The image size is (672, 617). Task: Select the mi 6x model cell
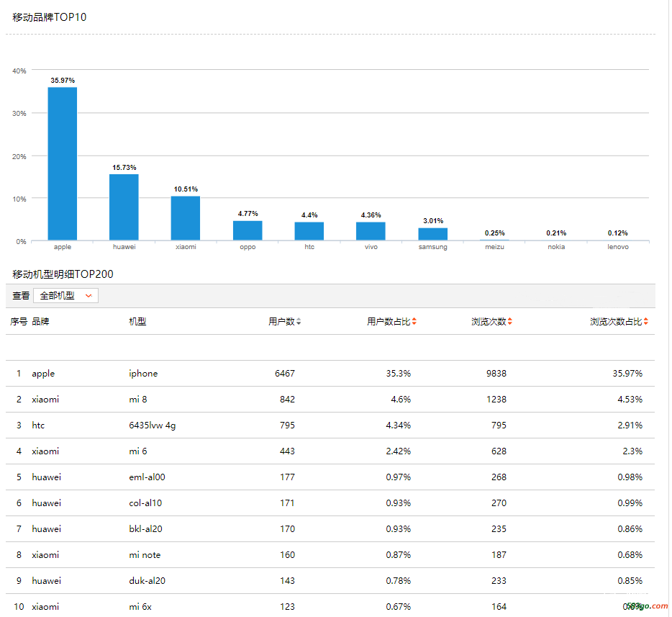(140, 607)
